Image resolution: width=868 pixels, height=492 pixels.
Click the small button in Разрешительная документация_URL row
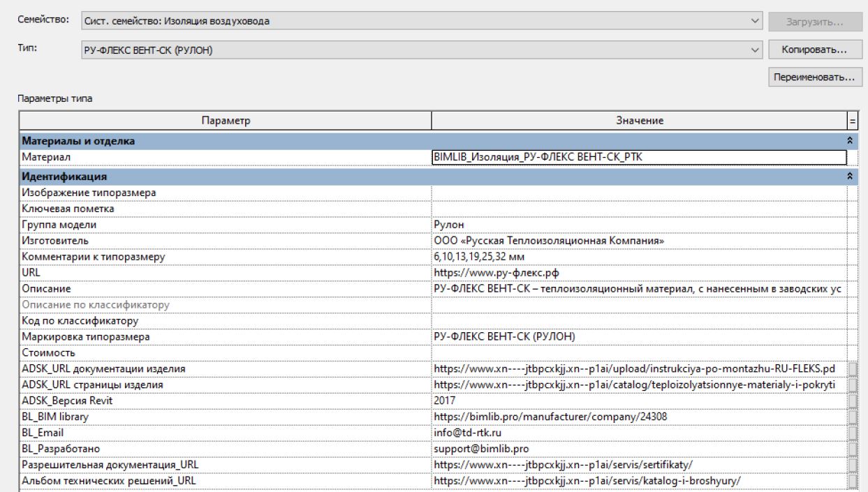851,466
